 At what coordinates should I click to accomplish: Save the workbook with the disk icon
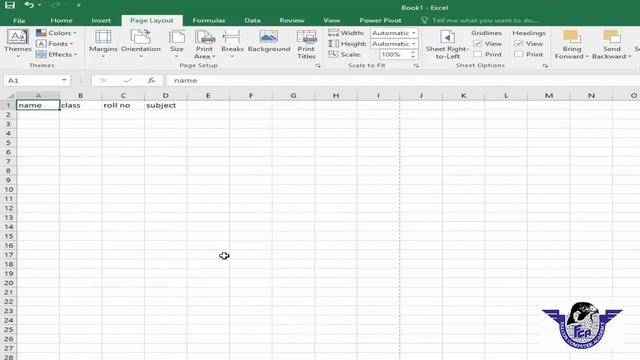pyautogui.click(x=9, y=5)
